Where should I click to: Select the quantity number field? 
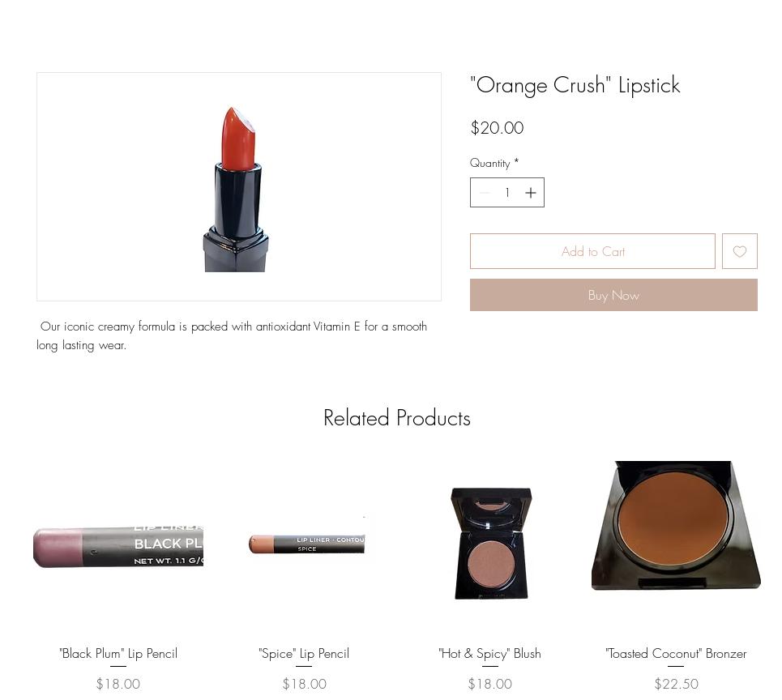coord(507,193)
